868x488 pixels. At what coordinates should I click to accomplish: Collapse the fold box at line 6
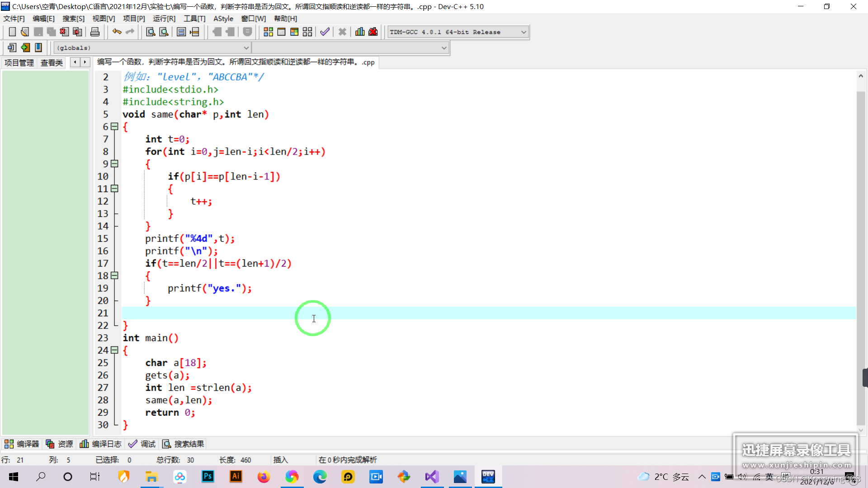click(115, 127)
